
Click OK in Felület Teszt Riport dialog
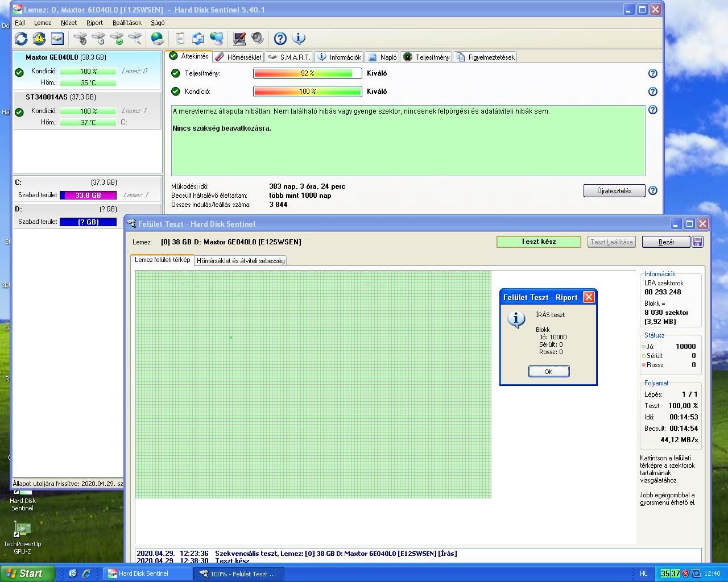548,371
